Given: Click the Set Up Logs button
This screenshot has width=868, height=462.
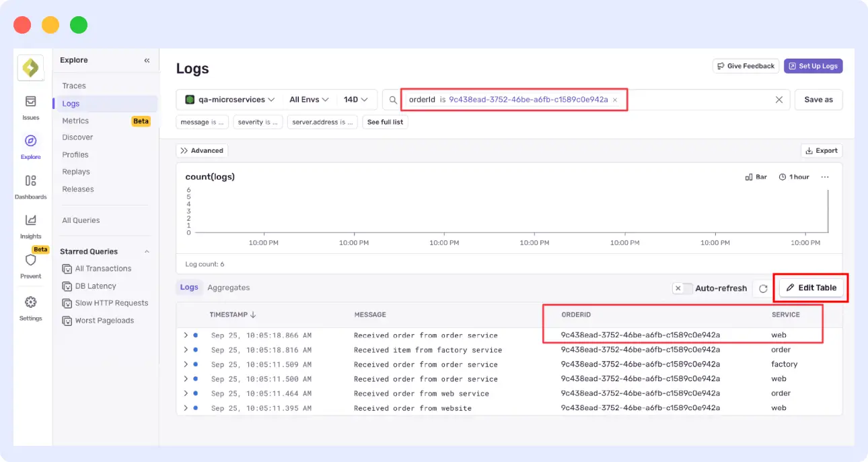Looking at the screenshot, I should (x=813, y=66).
